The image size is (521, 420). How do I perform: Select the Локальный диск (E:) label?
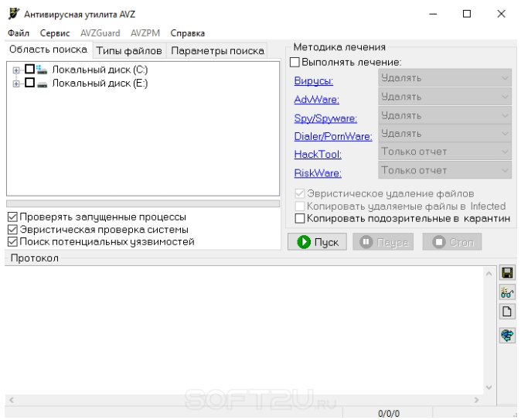(x=100, y=83)
